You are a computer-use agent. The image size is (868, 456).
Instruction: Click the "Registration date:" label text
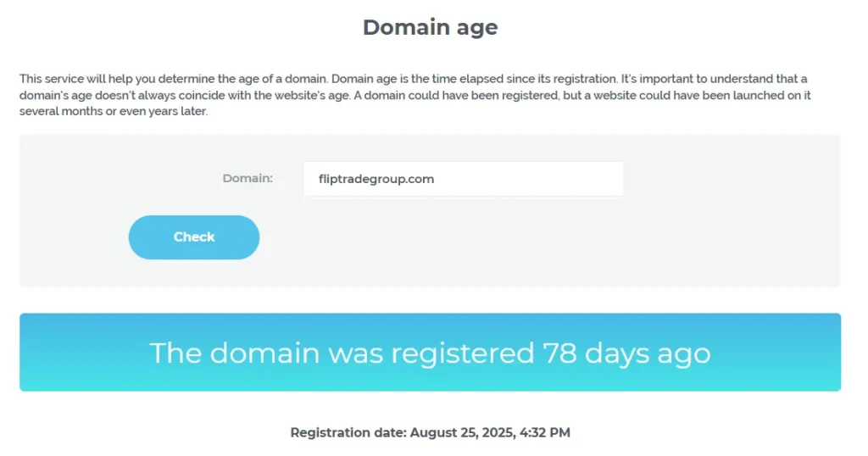[x=348, y=432]
